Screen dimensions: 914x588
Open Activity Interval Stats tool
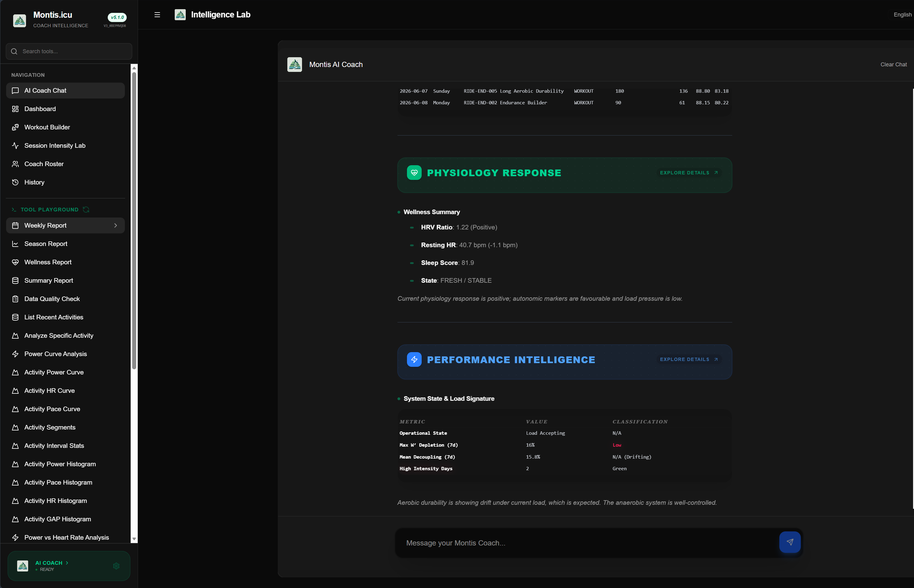[x=65, y=445]
